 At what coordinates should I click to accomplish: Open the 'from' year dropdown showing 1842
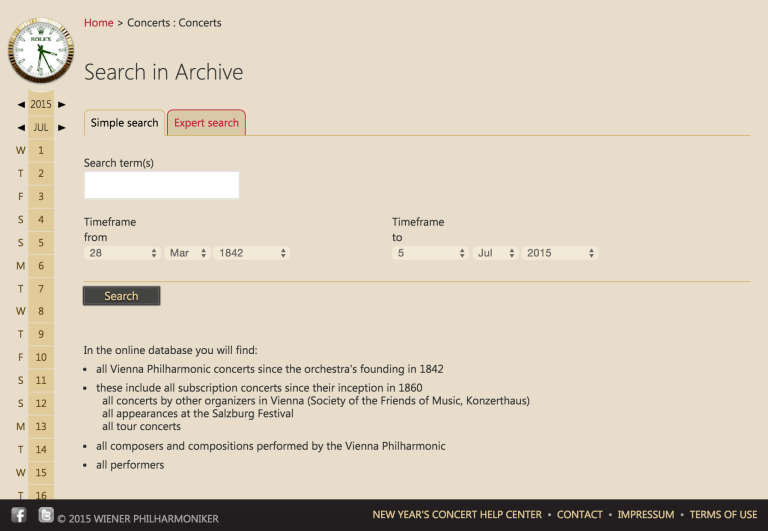coord(252,254)
